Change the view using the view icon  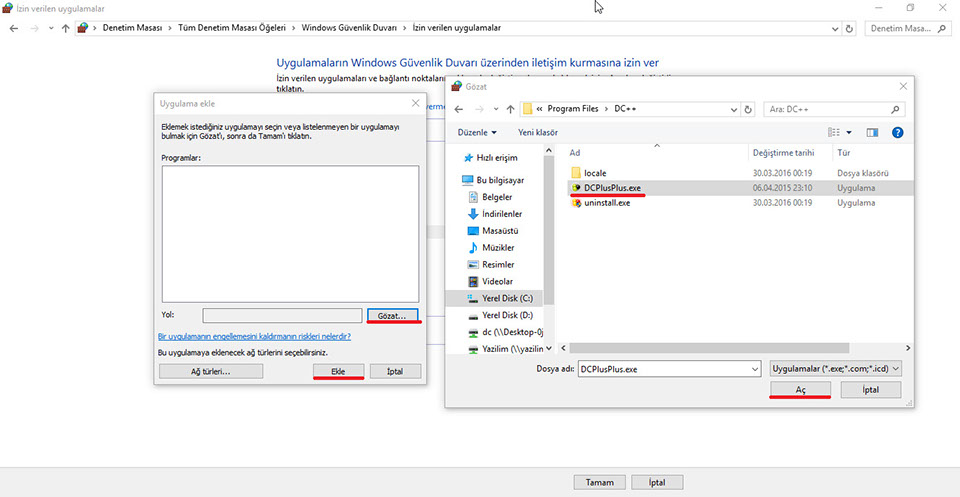[833, 132]
